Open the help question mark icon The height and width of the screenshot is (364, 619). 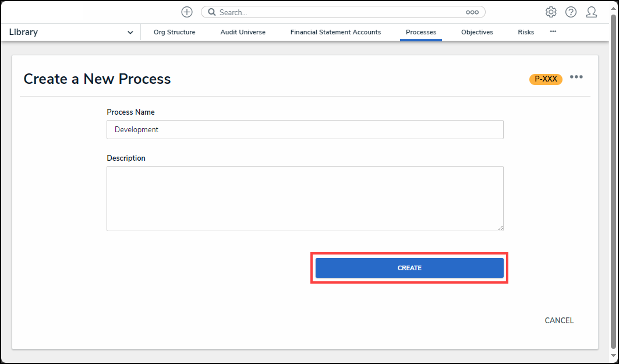[571, 12]
